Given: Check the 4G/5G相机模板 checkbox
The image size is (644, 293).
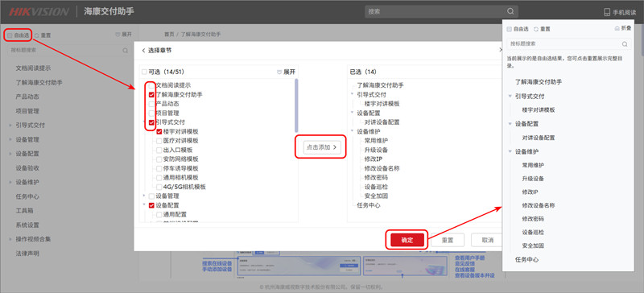Looking at the screenshot, I should point(159,187).
